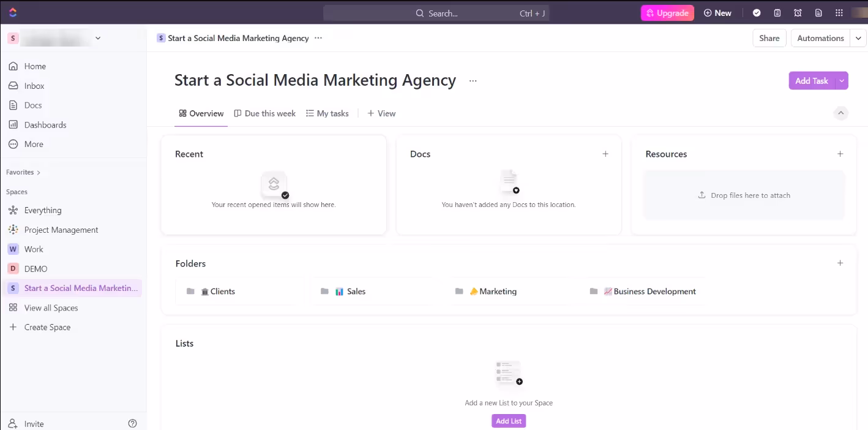This screenshot has width=868, height=430.
Task: Open the Reminders alarm clock icon
Action: [x=798, y=12]
